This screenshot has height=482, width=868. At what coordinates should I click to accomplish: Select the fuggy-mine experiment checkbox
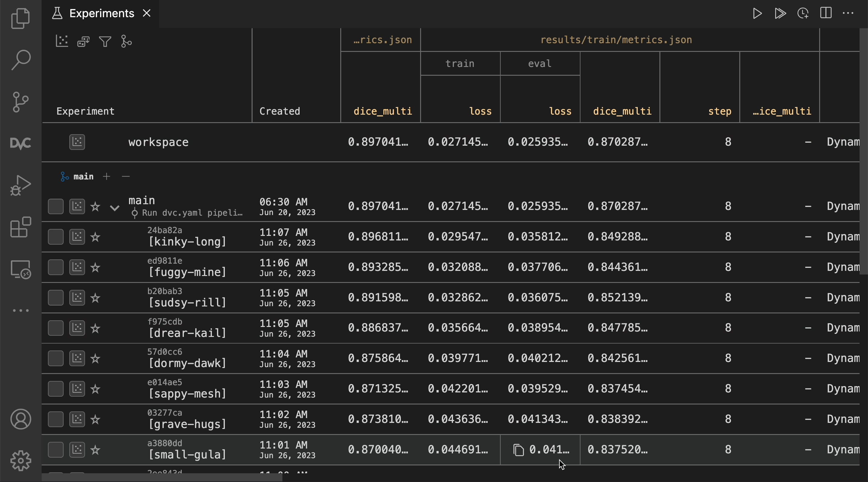pyautogui.click(x=55, y=267)
